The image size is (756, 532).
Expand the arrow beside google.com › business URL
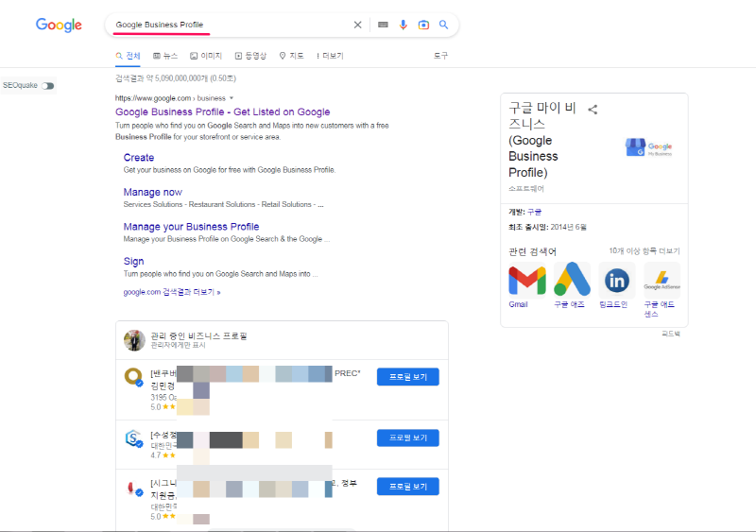(x=232, y=98)
